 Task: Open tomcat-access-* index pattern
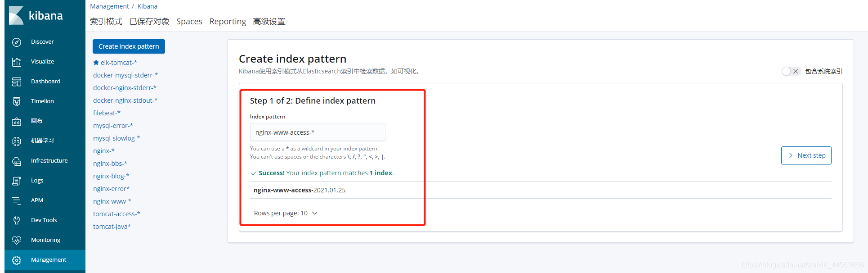coord(116,214)
